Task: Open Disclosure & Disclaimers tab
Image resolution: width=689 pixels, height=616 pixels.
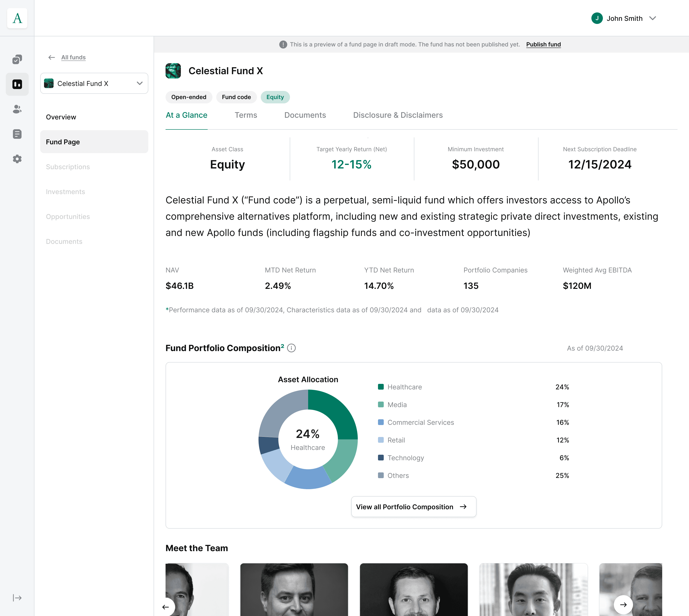Action: tap(398, 115)
